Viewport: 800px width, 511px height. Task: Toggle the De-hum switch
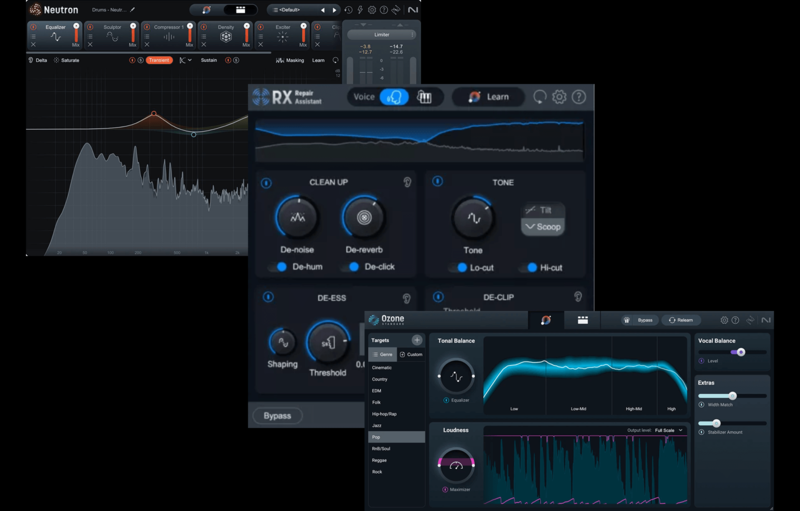click(278, 267)
